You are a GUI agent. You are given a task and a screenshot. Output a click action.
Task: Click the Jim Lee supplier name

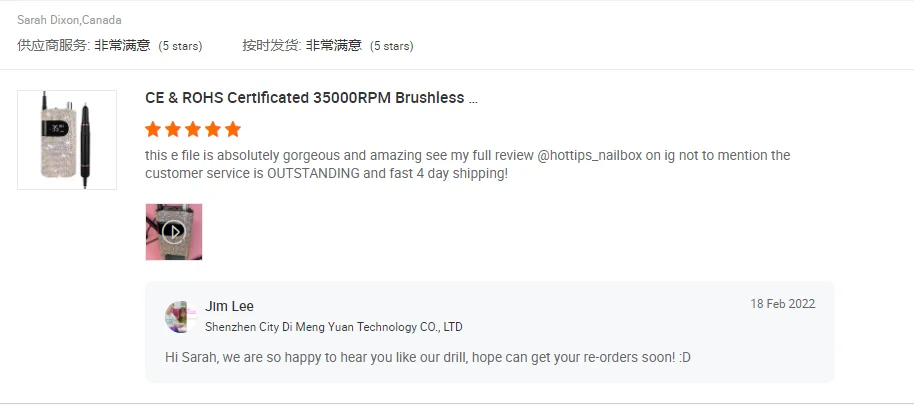[x=229, y=306]
